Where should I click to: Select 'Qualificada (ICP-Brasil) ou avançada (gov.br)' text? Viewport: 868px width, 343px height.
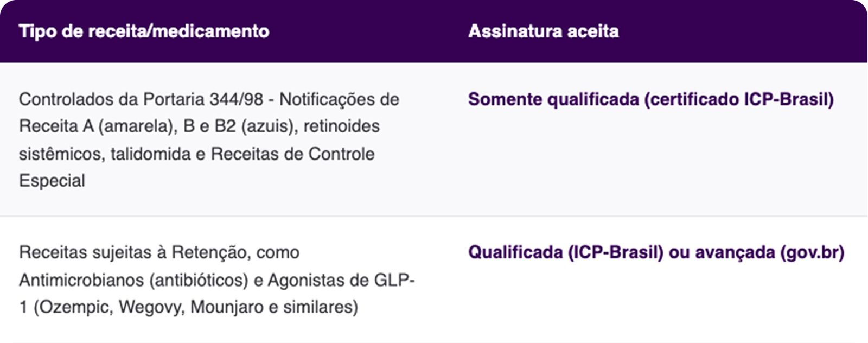pyautogui.click(x=656, y=252)
